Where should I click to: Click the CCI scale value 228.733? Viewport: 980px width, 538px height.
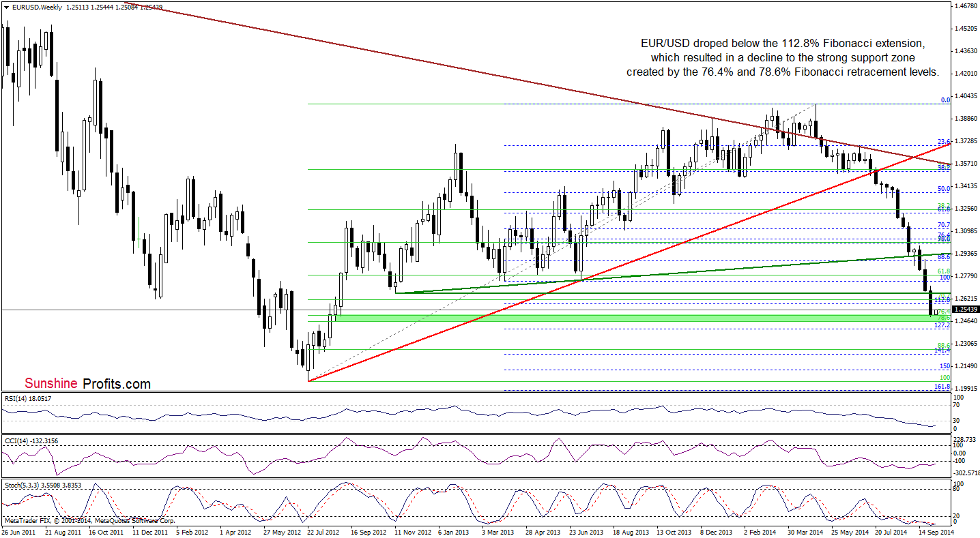click(964, 438)
